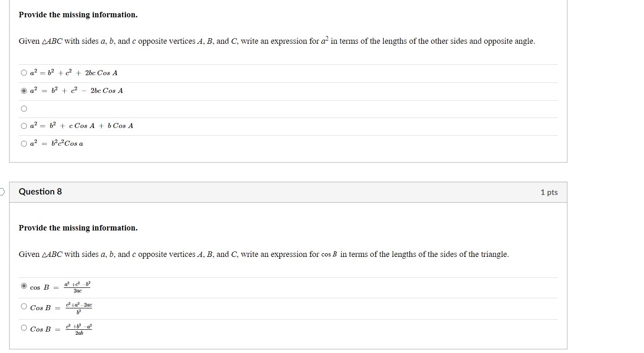Image resolution: width=644 pixels, height=353 pixels.
Task: Click the 1 pts label
Action: [549, 192]
